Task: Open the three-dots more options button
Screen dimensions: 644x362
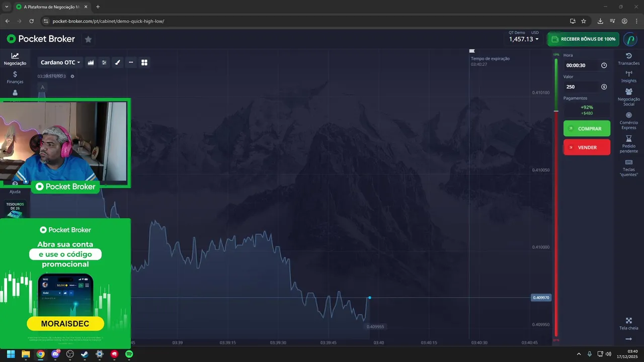Action: pos(131,62)
